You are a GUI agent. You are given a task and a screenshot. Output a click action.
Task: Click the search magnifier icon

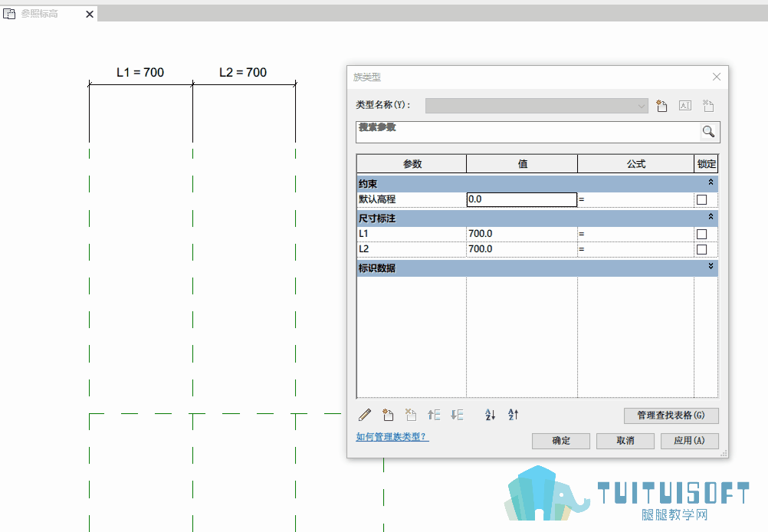[708, 131]
